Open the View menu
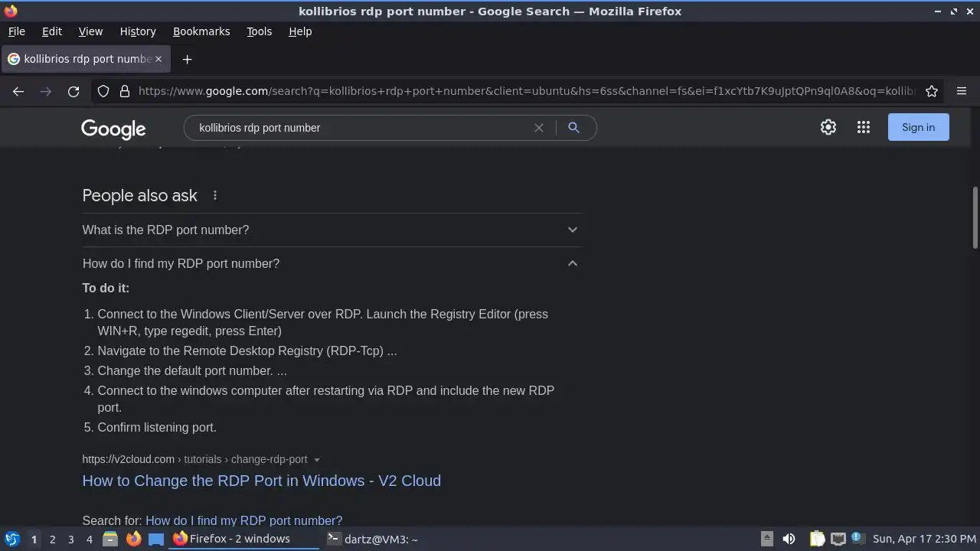980x551 pixels. [90, 31]
